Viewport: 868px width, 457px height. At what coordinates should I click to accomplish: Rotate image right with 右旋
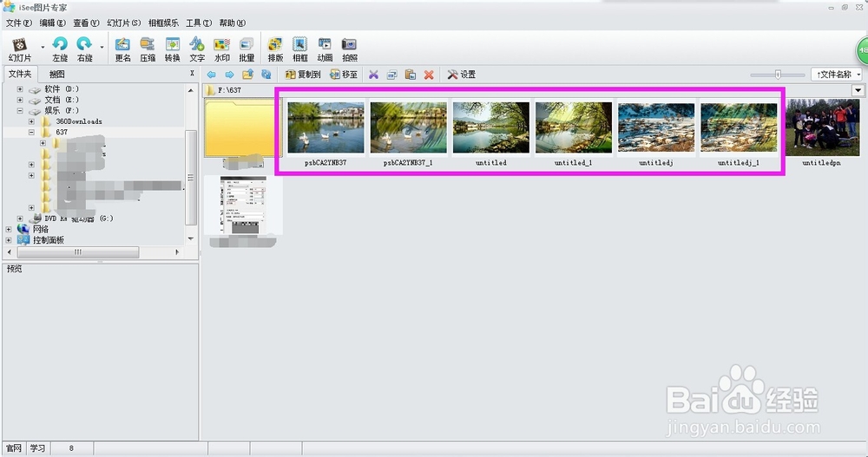pos(85,49)
